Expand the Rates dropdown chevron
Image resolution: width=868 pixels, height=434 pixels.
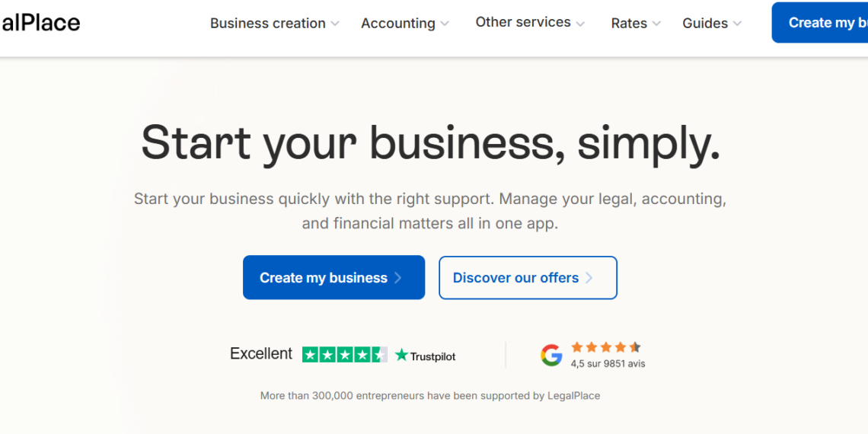(656, 24)
